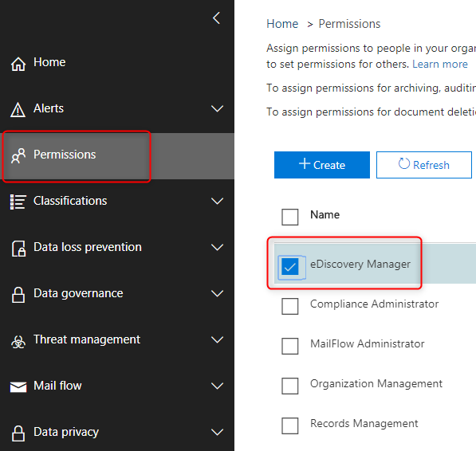The height and width of the screenshot is (451, 476).
Task: Toggle the select-all checkbox beside Name
Action: coord(290,217)
